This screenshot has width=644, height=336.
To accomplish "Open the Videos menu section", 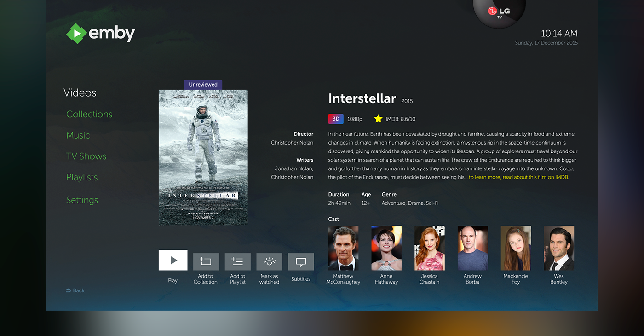I will [80, 93].
